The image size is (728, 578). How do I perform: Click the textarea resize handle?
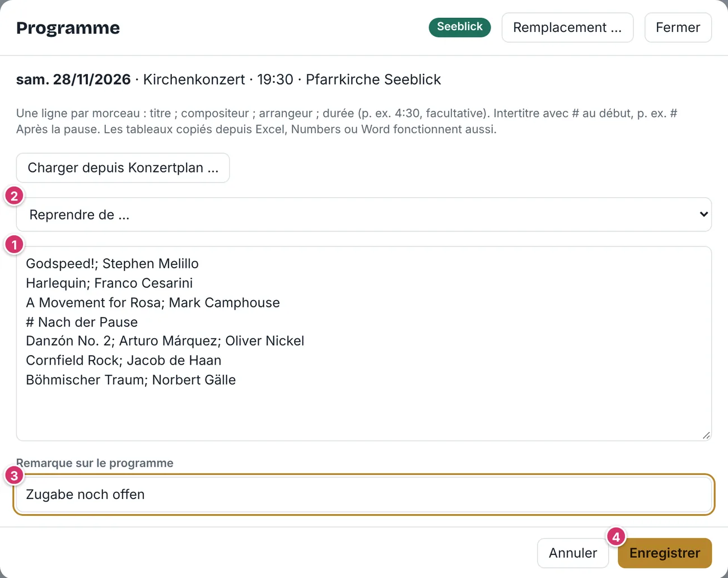706,435
